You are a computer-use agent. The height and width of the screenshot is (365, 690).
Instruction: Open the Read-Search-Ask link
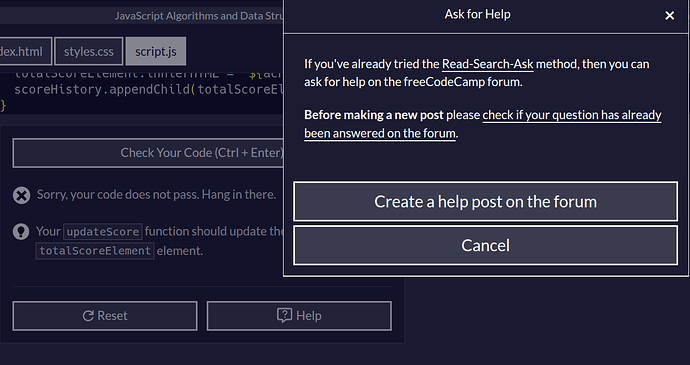point(488,64)
